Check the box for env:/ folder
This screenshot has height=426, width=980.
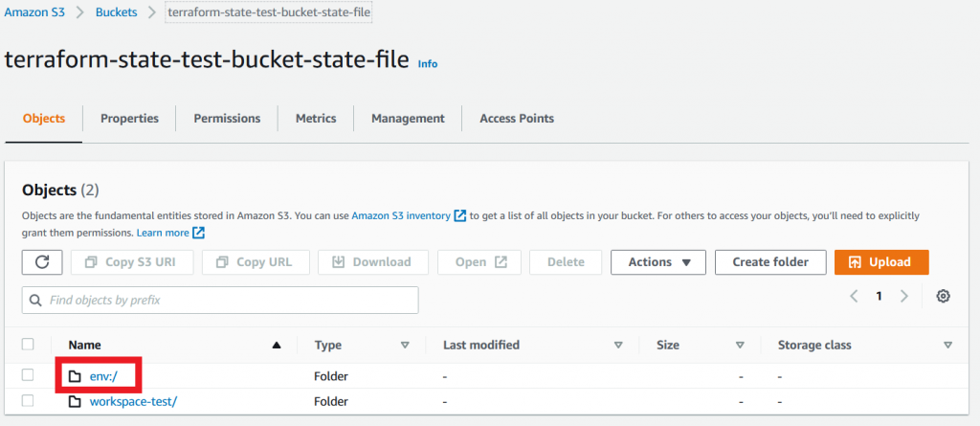[28, 376]
